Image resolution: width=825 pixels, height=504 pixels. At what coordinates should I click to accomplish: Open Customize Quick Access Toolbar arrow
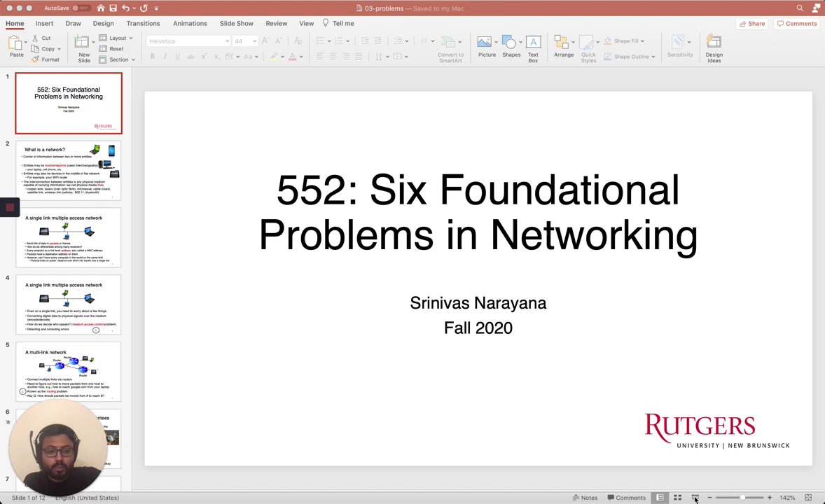click(156, 8)
